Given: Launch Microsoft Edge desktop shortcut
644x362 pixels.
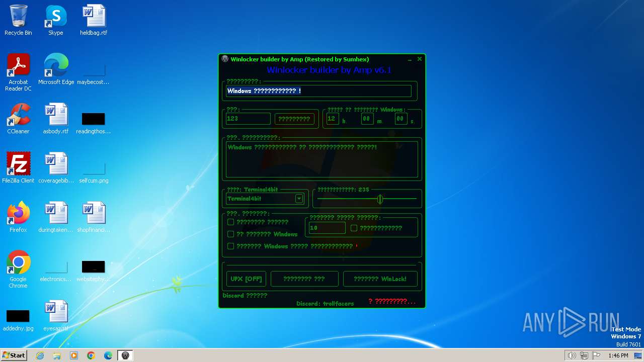Looking at the screenshot, I should tap(56, 69).
